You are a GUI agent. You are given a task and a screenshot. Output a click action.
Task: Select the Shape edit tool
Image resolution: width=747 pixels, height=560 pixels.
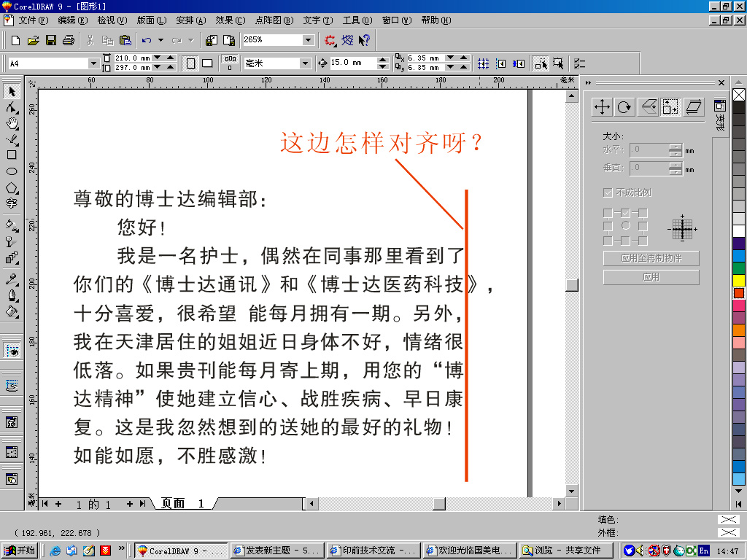click(12, 108)
